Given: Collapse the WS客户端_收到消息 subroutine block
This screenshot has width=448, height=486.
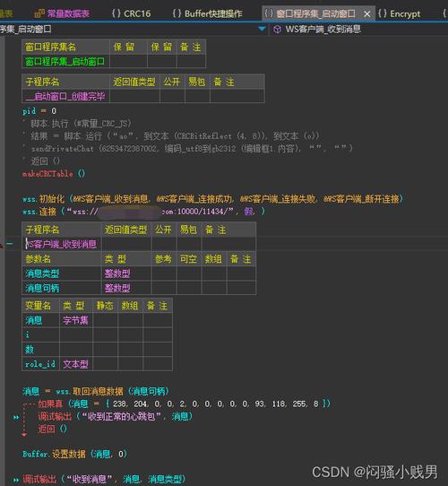Looking at the screenshot, I should point(10,244).
